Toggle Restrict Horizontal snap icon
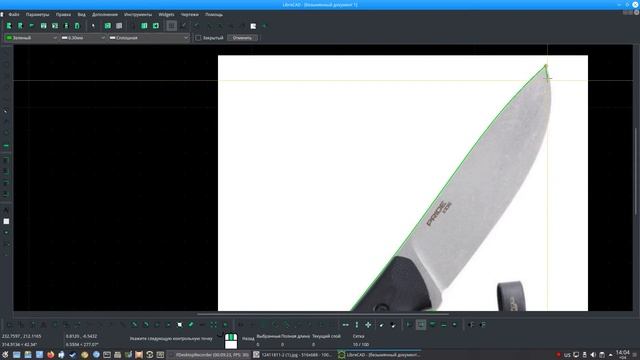This screenshot has width=640, height=360. click(345, 324)
